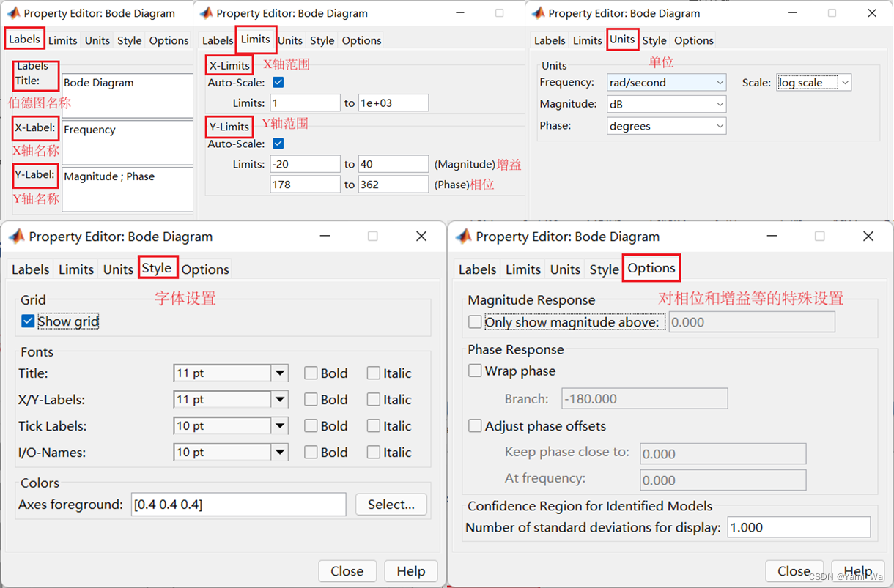Click MATLAB icon in Units window title bar

pyautogui.click(x=538, y=13)
